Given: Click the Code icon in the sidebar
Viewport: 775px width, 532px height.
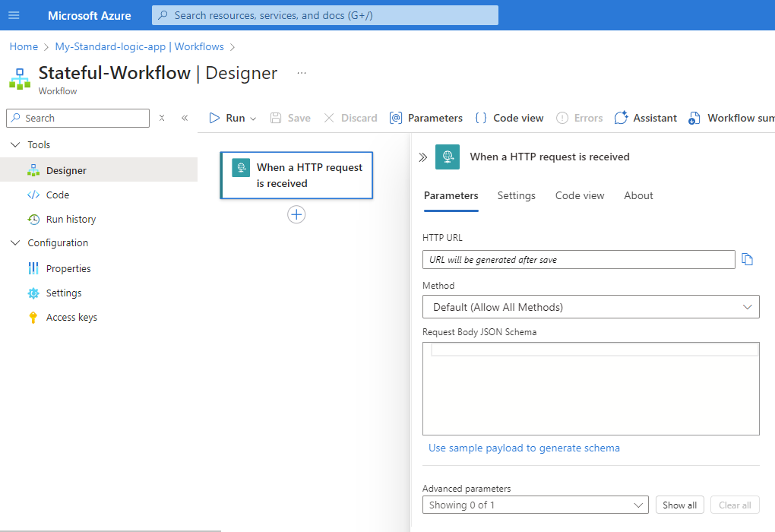Looking at the screenshot, I should tap(33, 195).
